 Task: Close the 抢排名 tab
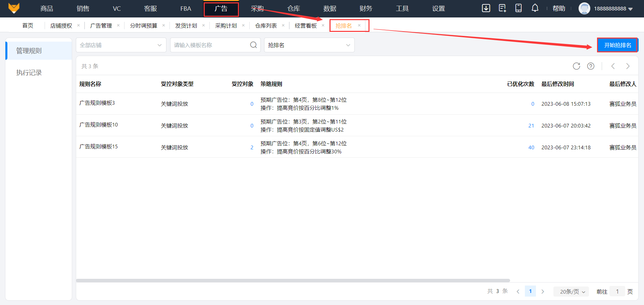pyautogui.click(x=359, y=25)
